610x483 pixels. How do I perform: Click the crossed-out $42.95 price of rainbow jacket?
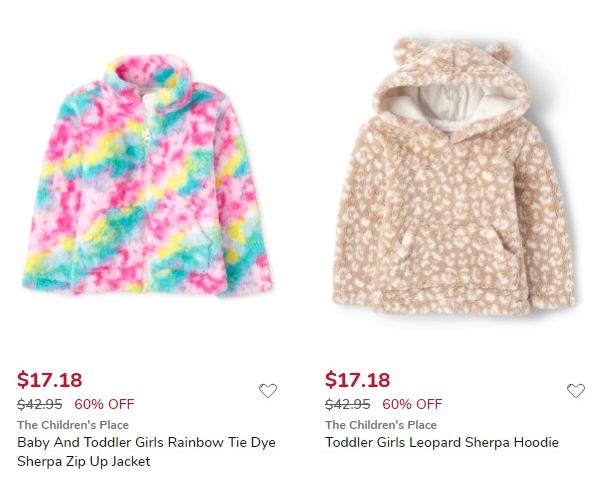(x=40, y=404)
